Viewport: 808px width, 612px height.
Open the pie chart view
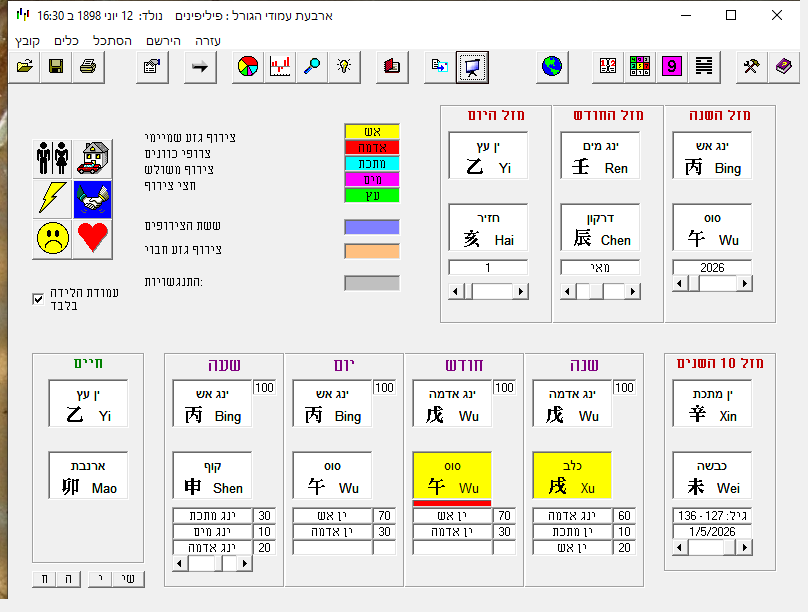(x=248, y=67)
